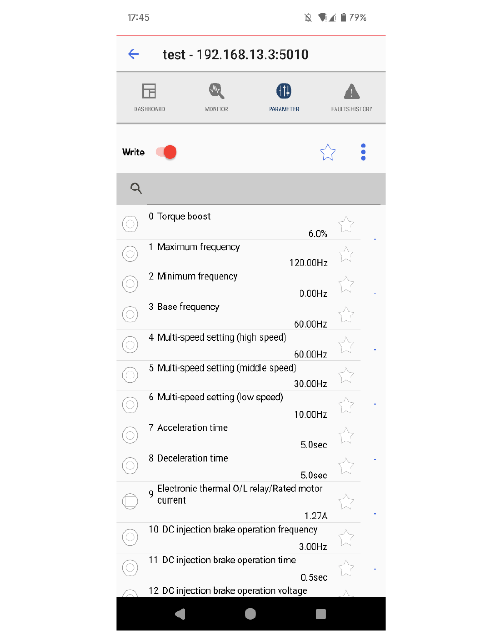Tap the Android recent apps square
This screenshot has height=631, width=501.
[x=321, y=614]
